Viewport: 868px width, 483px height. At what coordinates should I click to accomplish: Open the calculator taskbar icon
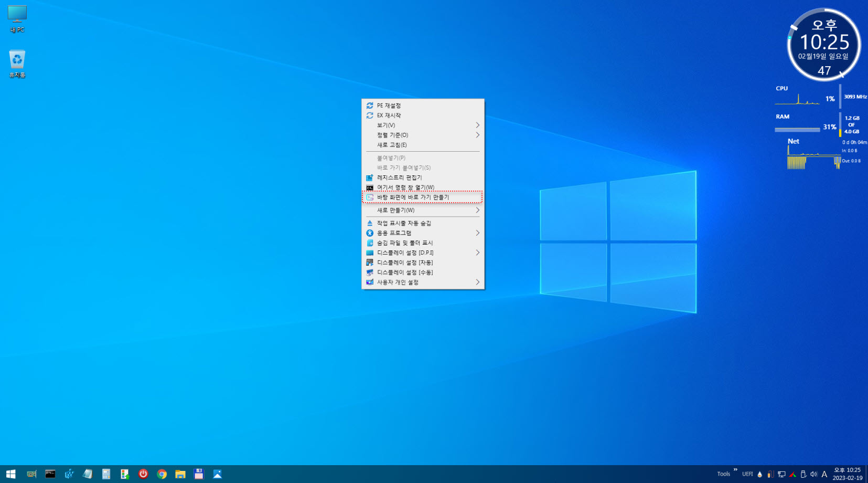click(x=106, y=474)
